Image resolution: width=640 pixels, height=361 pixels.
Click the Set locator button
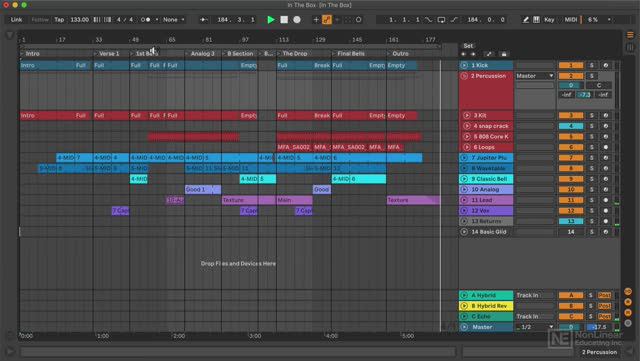[468, 46]
